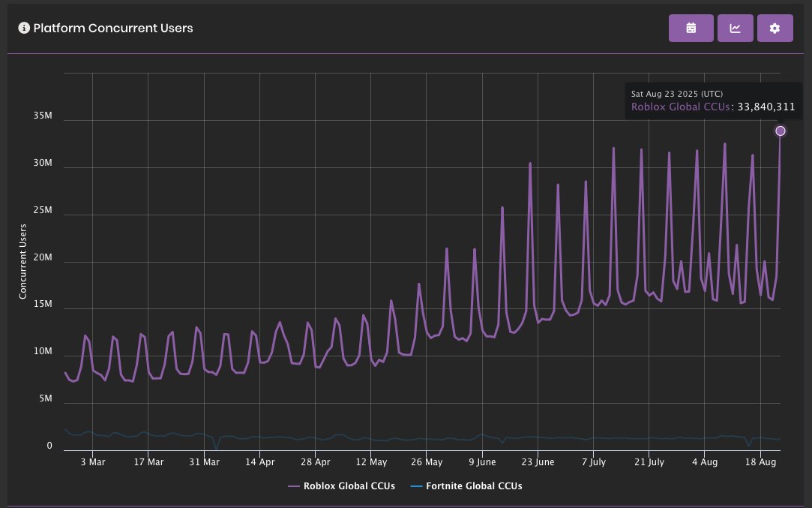This screenshot has height=508, width=812.
Task: Click the 30M y-axis label
Action: pos(43,163)
